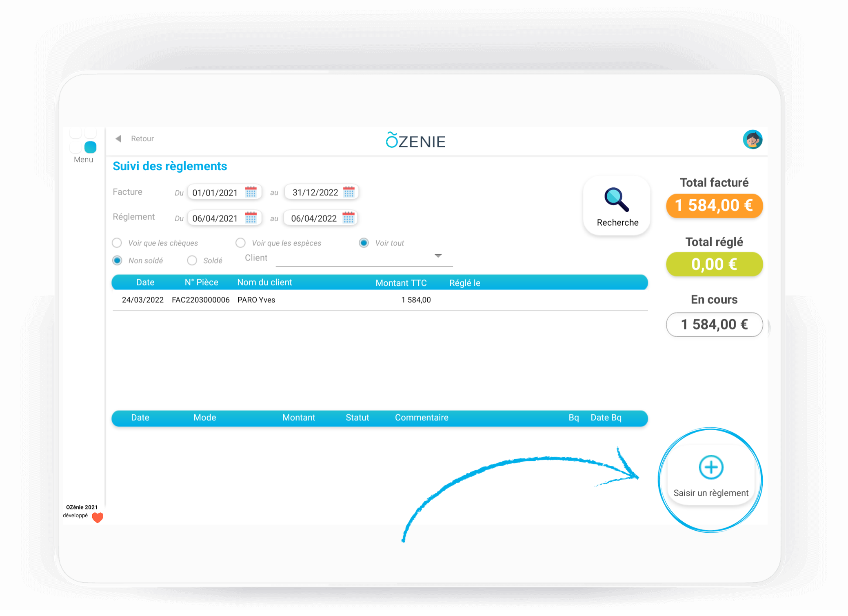The width and height of the screenshot is (848, 616).
Task: Click payments table Date Bq header
Action: coord(606,418)
